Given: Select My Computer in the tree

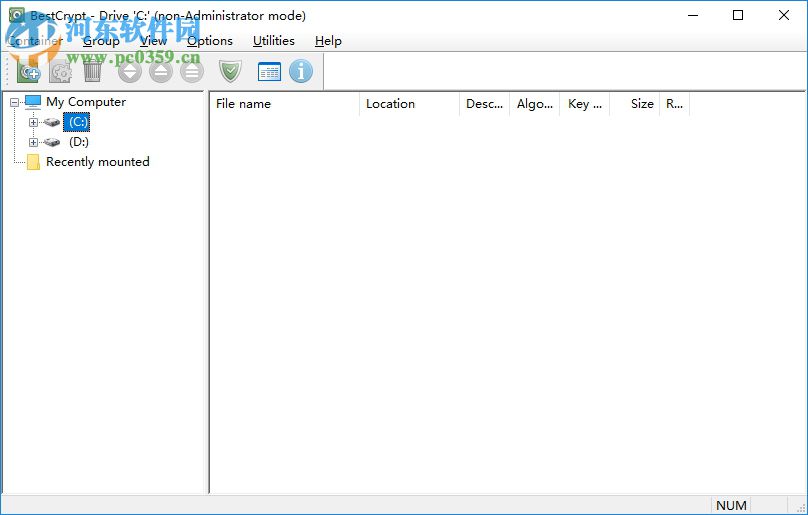Looking at the screenshot, I should click(x=86, y=102).
